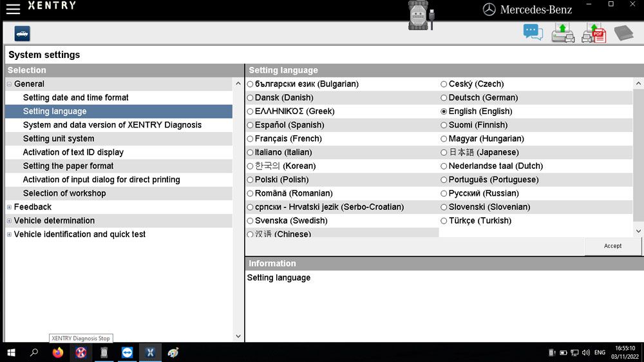Select Slovenski (Slovenian) radio button
The height and width of the screenshot is (362, 644).
pyautogui.click(x=444, y=207)
